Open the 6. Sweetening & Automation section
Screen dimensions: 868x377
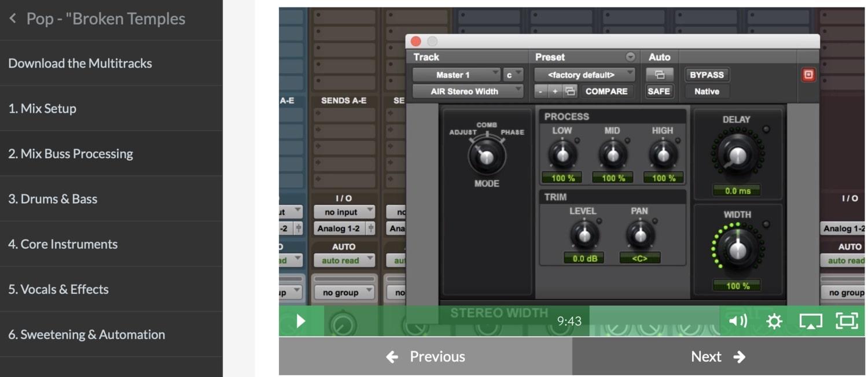111,334
